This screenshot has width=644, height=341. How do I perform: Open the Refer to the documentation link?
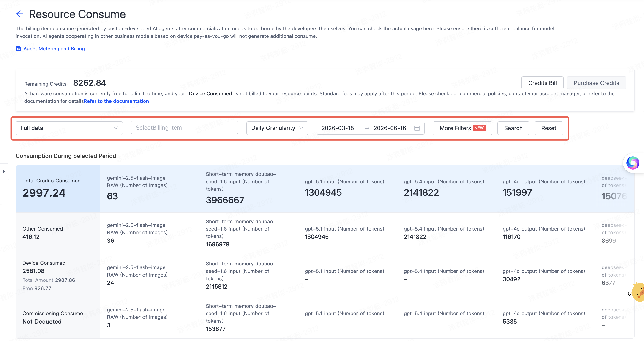coord(116,101)
